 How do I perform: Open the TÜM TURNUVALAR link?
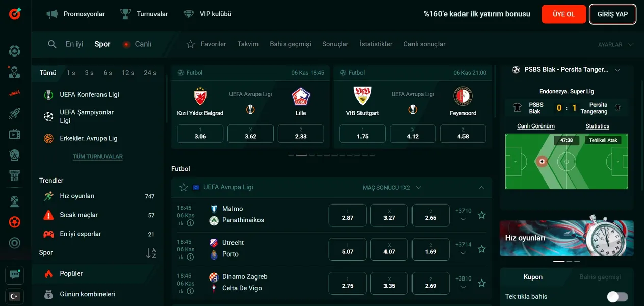(98, 157)
